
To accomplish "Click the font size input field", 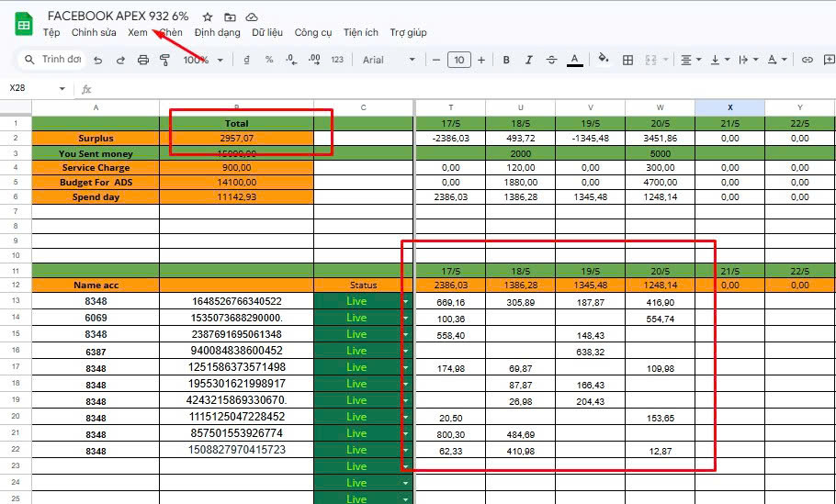I will click(x=459, y=60).
